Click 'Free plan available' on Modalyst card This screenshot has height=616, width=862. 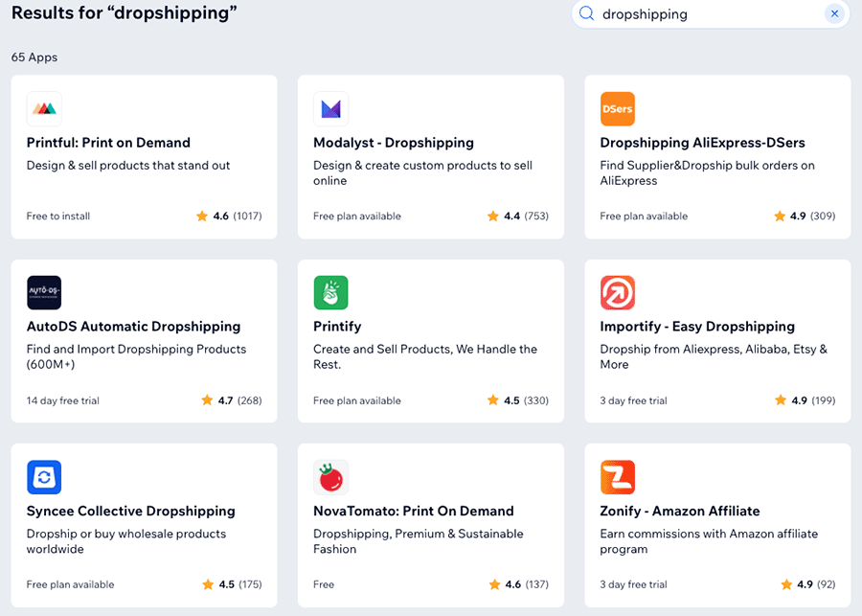[x=357, y=217]
